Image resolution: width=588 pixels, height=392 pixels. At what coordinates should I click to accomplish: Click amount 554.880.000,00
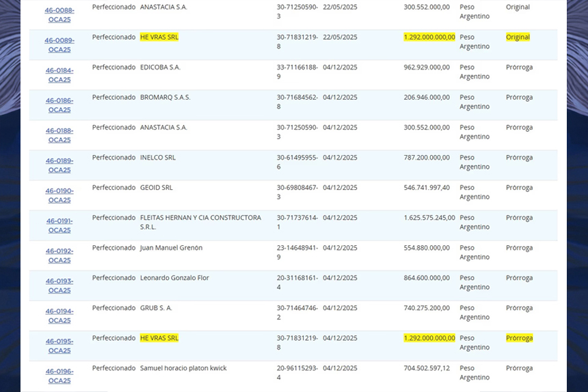[x=427, y=248]
